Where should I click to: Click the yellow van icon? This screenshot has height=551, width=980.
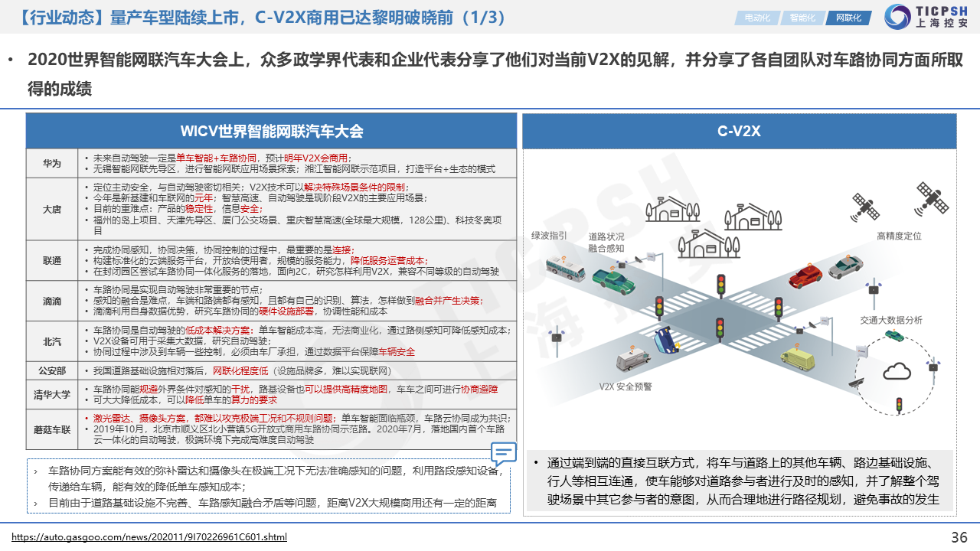coord(799,357)
